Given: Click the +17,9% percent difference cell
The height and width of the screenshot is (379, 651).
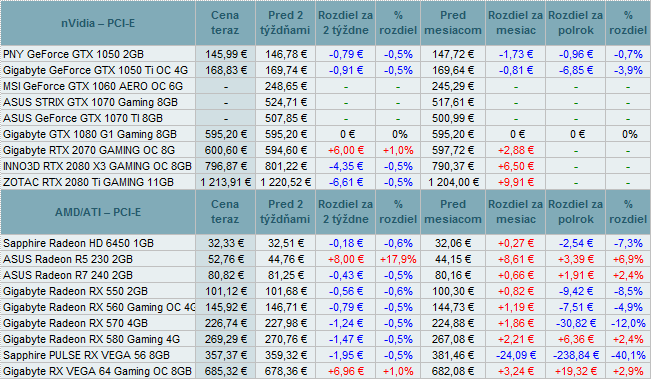Looking at the screenshot, I should coord(398,259).
